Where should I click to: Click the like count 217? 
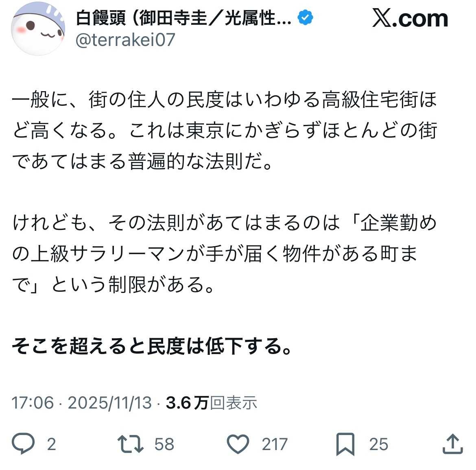[x=275, y=444]
